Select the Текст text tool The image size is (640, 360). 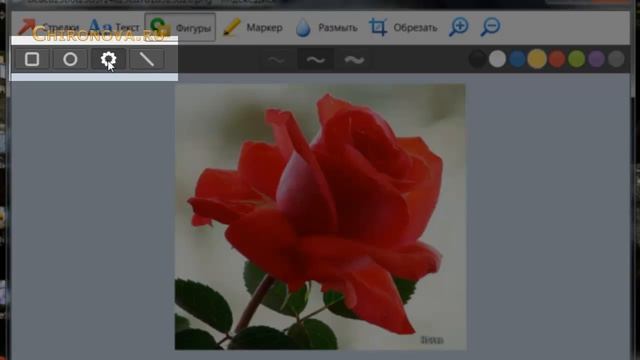114,27
